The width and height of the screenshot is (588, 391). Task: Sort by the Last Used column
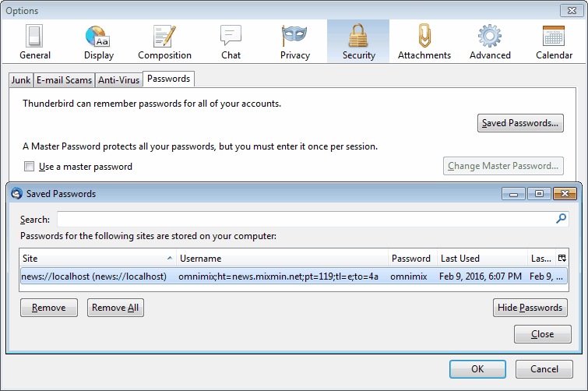tap(482, 259)
